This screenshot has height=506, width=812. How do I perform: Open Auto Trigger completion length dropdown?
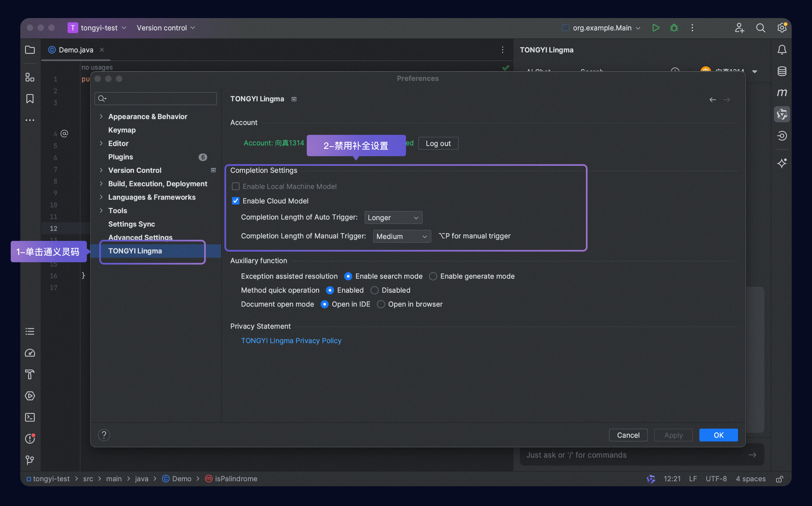[x=393, y=217]
